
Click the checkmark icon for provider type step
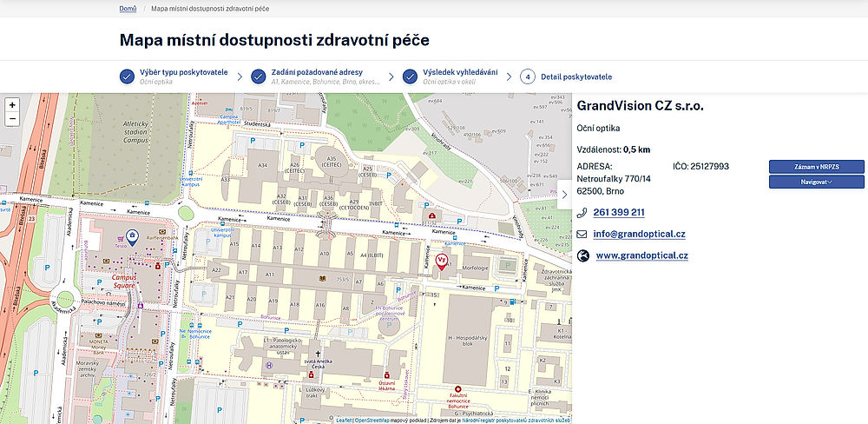coord(127,76)
